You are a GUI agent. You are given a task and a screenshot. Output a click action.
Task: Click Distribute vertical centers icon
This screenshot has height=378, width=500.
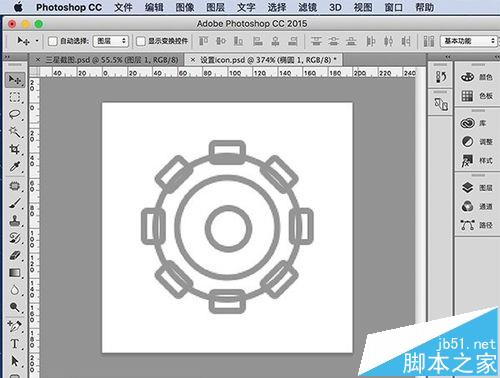(334, 41)
